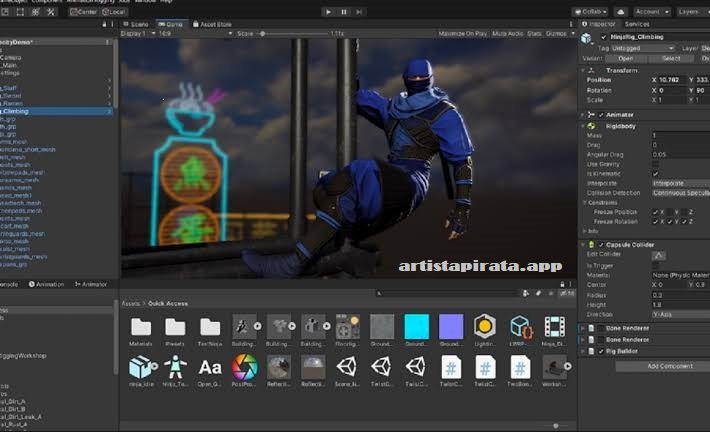Open the Animator tab
This screenshot has height=432, width=710.
91,284
